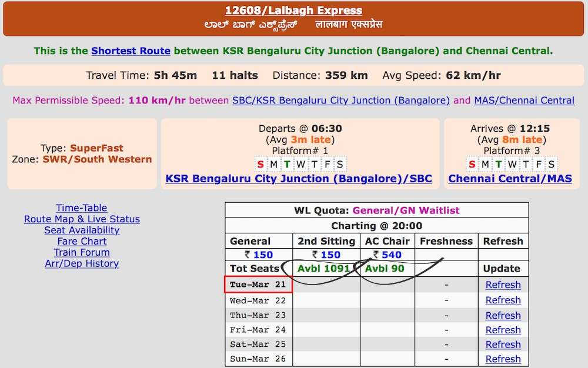
Task: Refresh availability for Sun-Mar 26
Action: (503, 359)
